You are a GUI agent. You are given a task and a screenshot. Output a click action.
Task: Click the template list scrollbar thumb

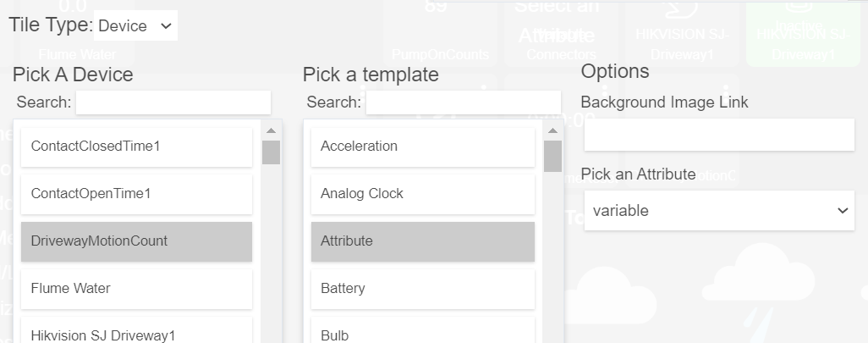(x=553, y=157)
